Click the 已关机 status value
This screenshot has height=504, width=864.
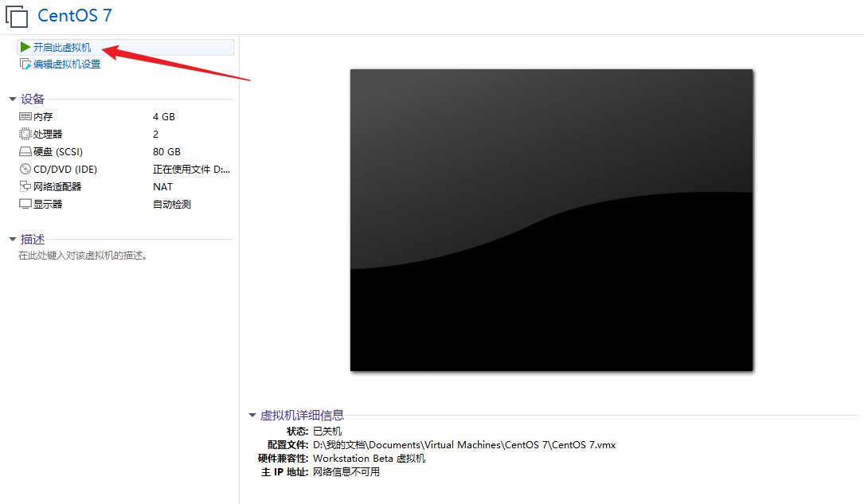[x=327, y=432]
